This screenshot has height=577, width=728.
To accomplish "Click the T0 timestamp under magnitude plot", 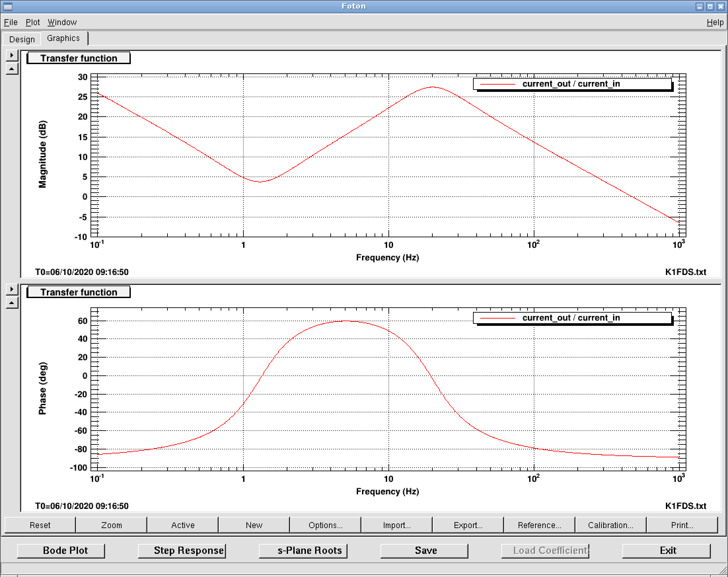I will tap(82, 272).
